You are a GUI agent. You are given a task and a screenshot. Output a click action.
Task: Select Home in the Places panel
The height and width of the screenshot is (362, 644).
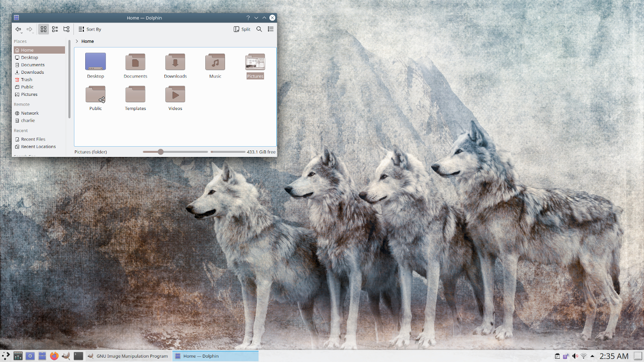(x=40, y=50)
